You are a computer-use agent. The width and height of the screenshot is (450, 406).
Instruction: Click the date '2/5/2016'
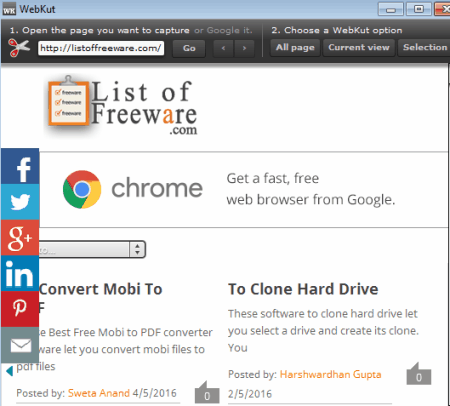pos(250,394)
